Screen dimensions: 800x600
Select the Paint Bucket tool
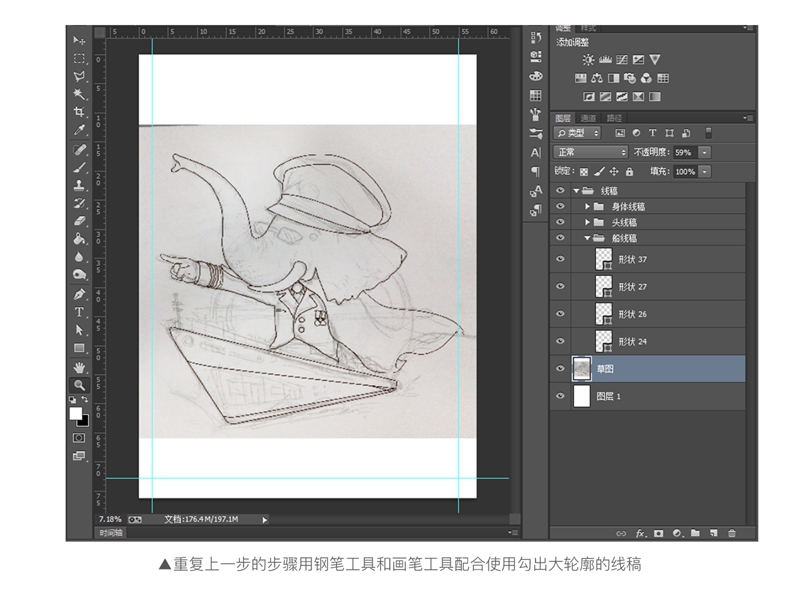79,239
